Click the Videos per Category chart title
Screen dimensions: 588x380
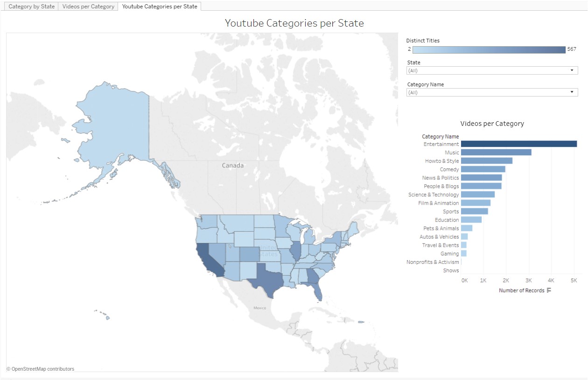492,124
